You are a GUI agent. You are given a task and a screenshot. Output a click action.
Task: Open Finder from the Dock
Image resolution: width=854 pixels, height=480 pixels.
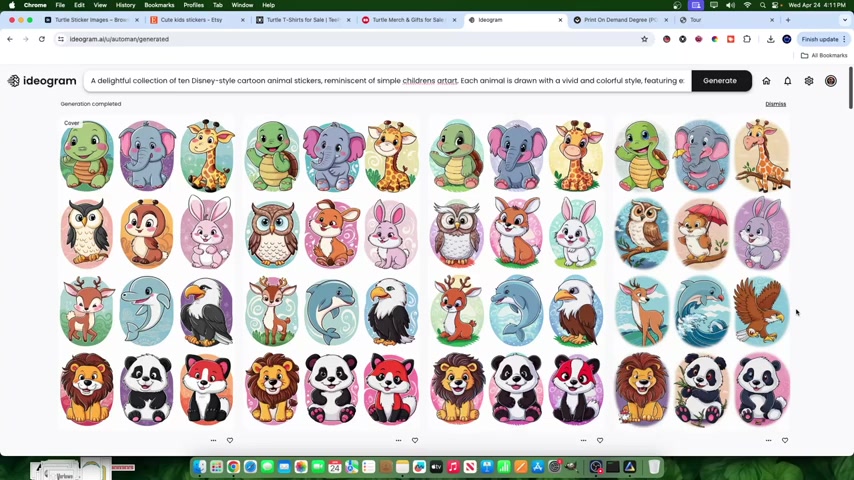(200, 467)
